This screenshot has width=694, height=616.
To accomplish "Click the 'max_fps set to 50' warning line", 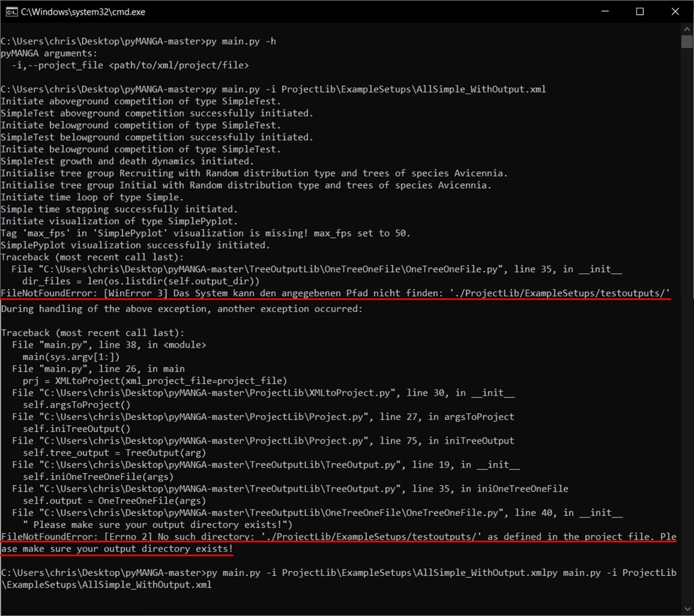I will pyautogui.click(x=206, y=233).
